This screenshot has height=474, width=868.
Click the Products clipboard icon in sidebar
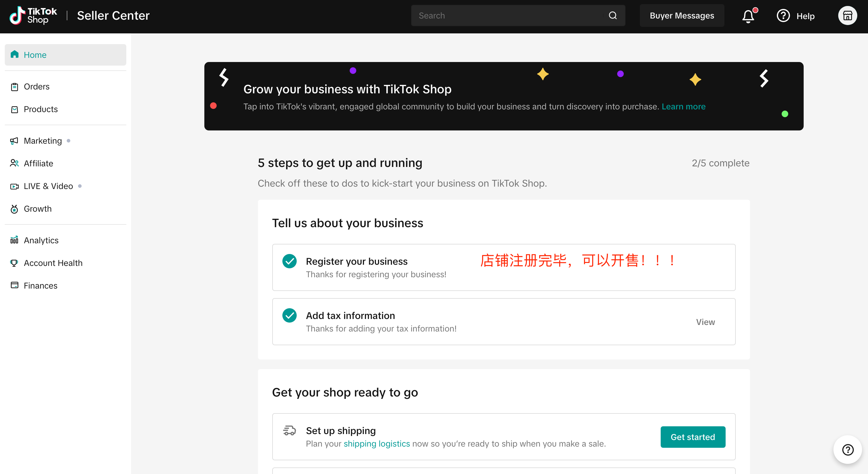15,109
